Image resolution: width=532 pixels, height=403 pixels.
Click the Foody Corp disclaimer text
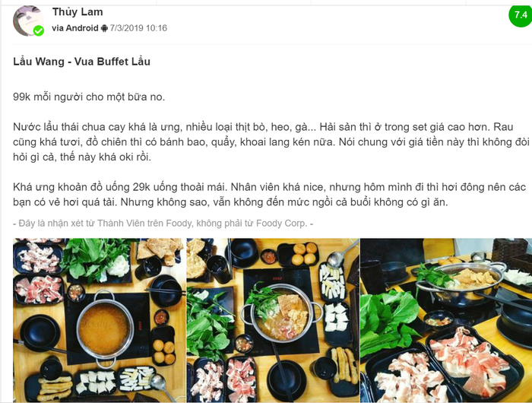pyautogui.click(x=163, y=224)
